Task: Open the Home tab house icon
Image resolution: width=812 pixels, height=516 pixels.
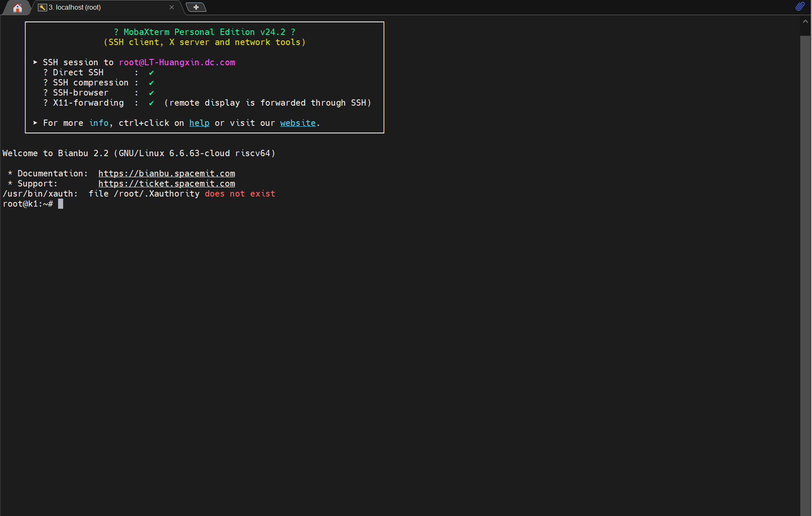Action: pyautogui.click(x=17, y=8)
